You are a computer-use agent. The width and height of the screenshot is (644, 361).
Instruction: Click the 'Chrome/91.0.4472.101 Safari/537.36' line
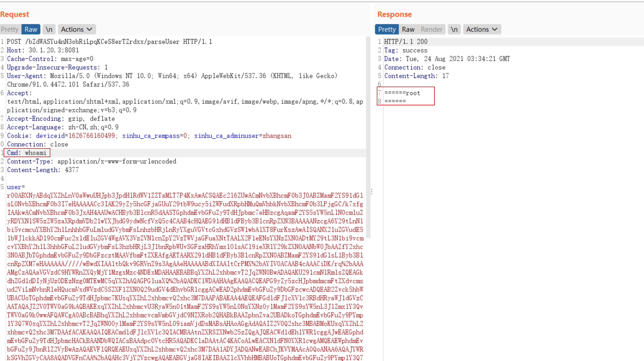point(68,85)
